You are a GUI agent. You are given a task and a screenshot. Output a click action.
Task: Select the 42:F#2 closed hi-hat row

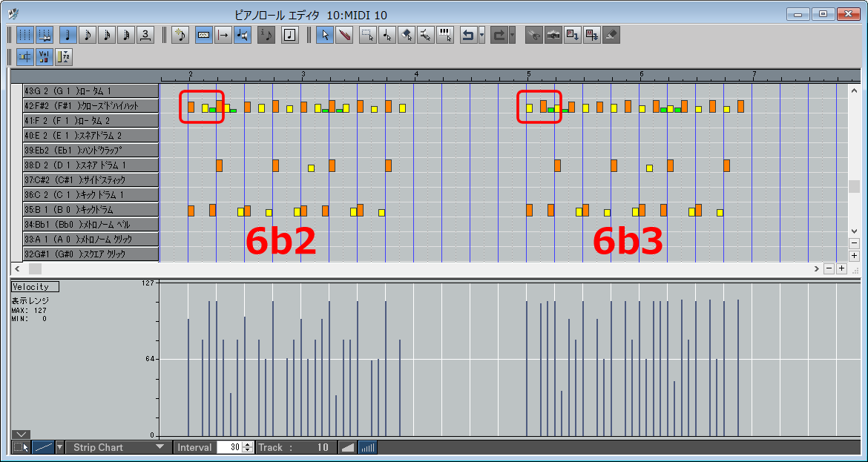pyautogui.click(x=91, y=106)
